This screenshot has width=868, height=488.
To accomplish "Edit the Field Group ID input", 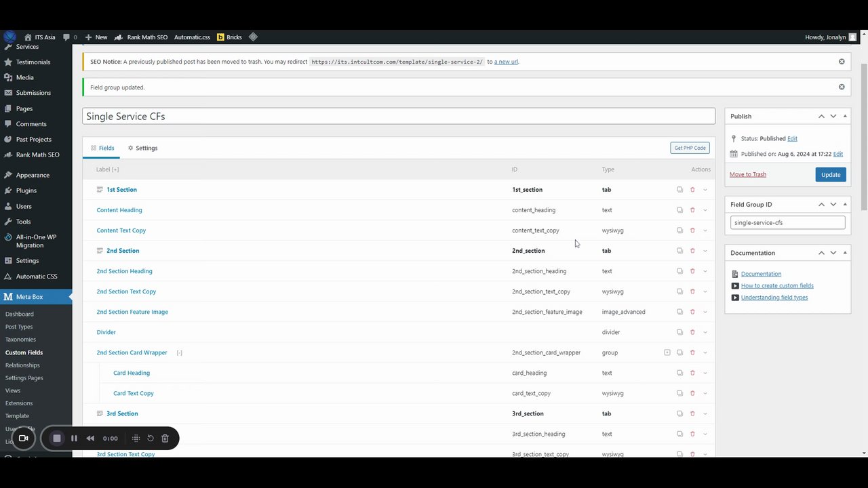I will tap(787, 222).
